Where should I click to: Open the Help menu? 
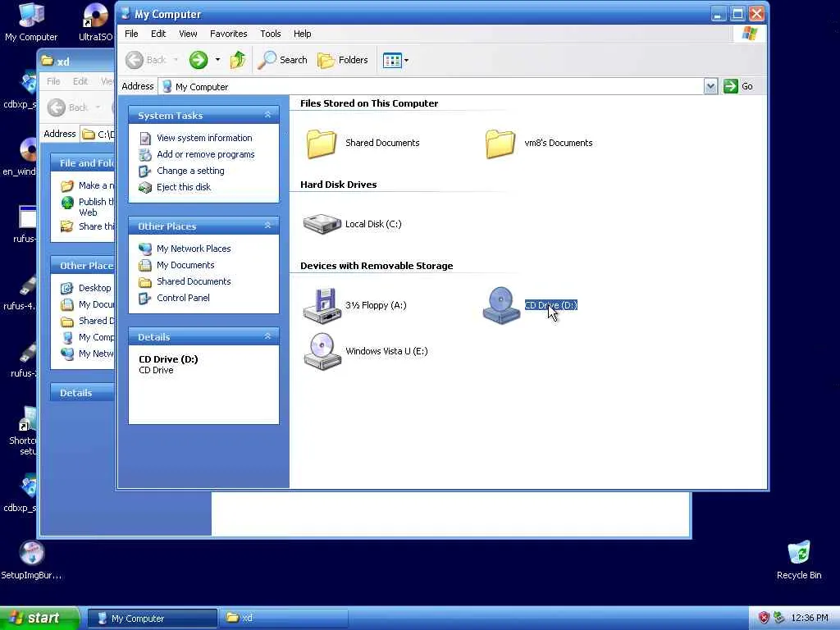[x=302, y=34]
